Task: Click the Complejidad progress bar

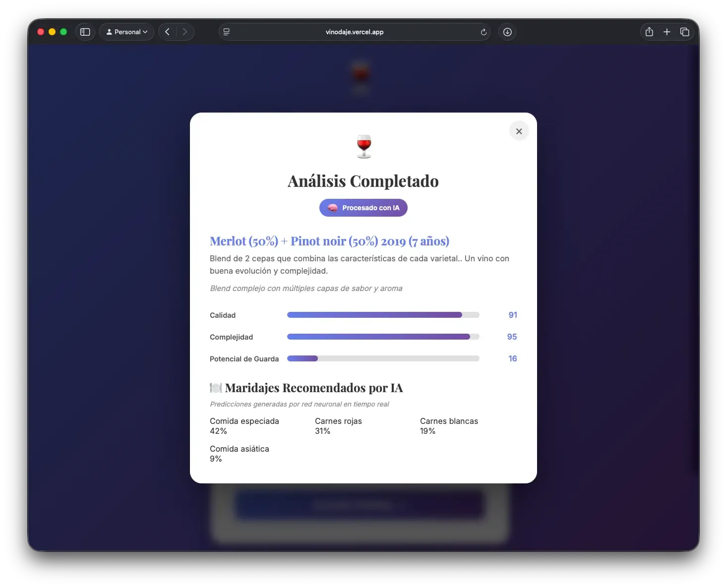Action: click(x=383, y=337)
